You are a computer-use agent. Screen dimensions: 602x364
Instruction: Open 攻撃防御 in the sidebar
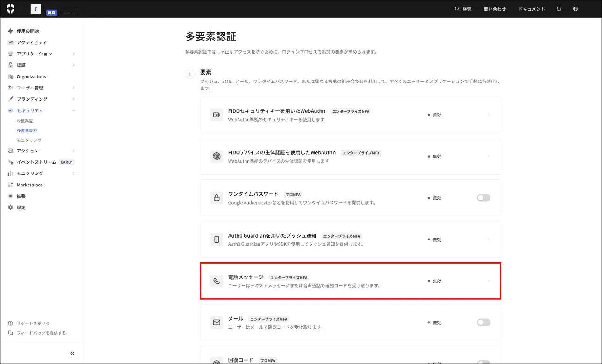(x=25, y=121)
